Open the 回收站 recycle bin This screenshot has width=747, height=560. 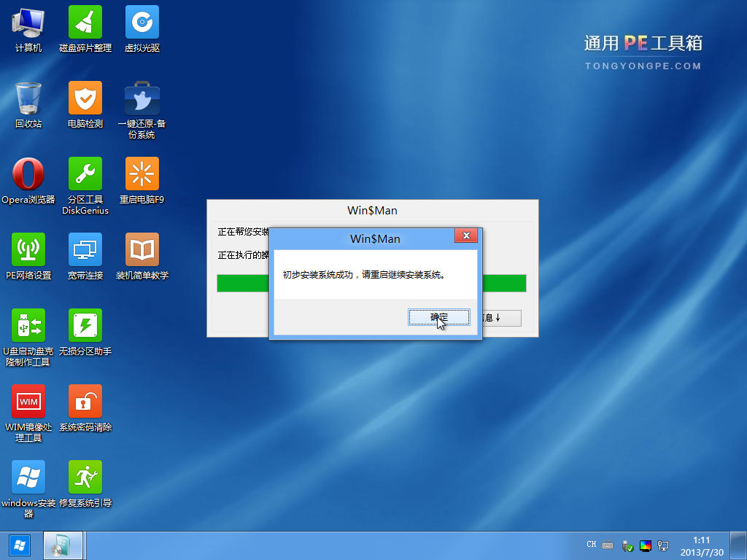[x=28, y=105]
